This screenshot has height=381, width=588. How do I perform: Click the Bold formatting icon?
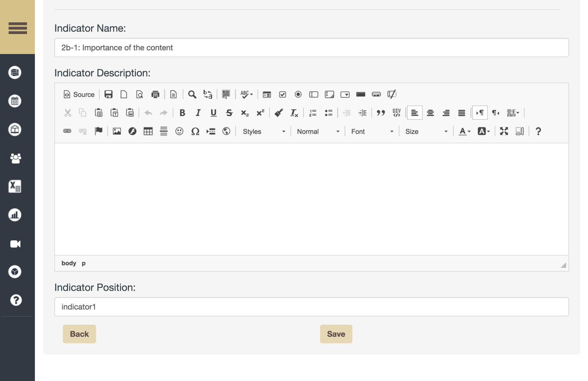[182, 113]
